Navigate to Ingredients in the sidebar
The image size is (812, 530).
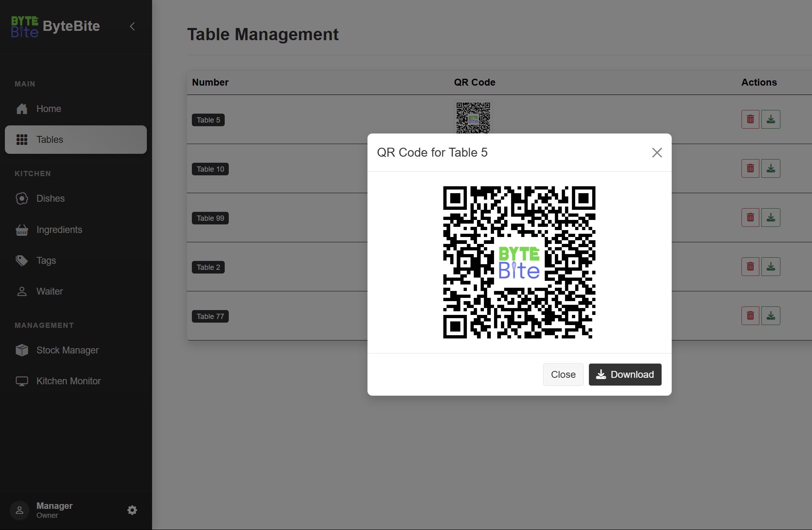(59, 230)
